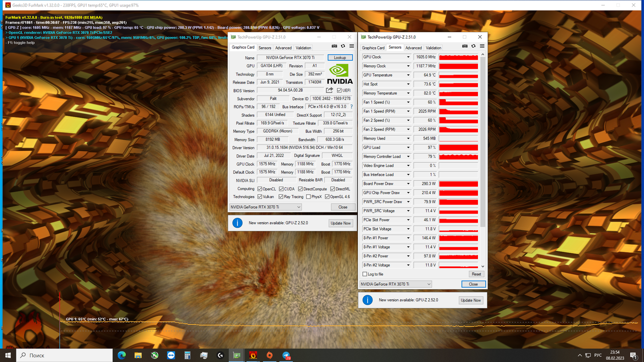Viewport: 644px width, 362px height.
Task: Open the GPU Clock sensor dropdown
Action: [x=408, y=57]
